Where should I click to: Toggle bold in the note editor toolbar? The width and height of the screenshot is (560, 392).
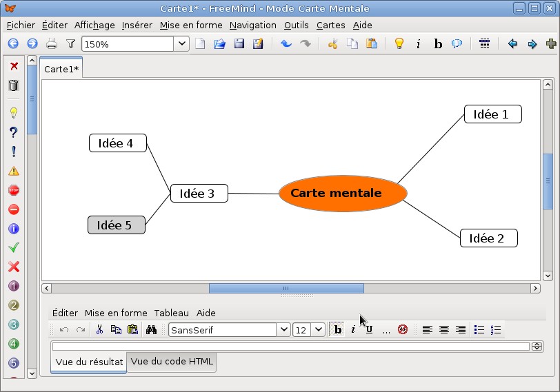[337, 330]
